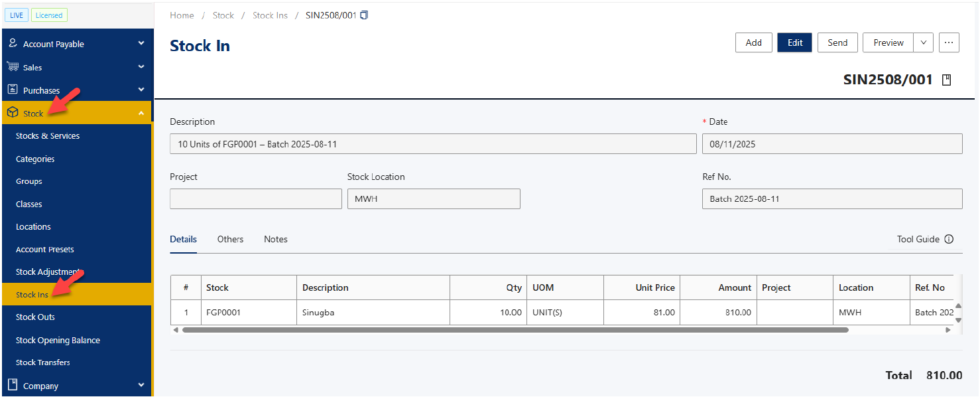Open Stocks & Services submenu item

pyautogui.click(x=48, y=135)
